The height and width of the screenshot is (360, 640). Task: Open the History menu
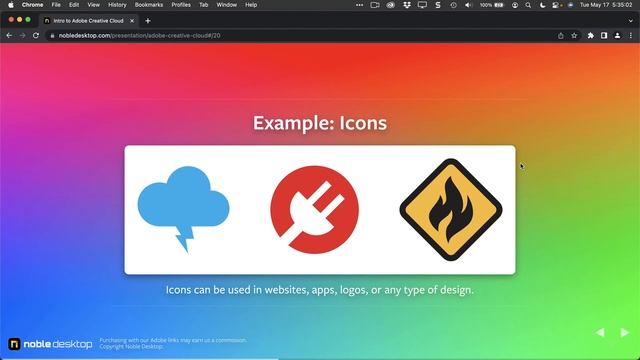coord(117,5)
